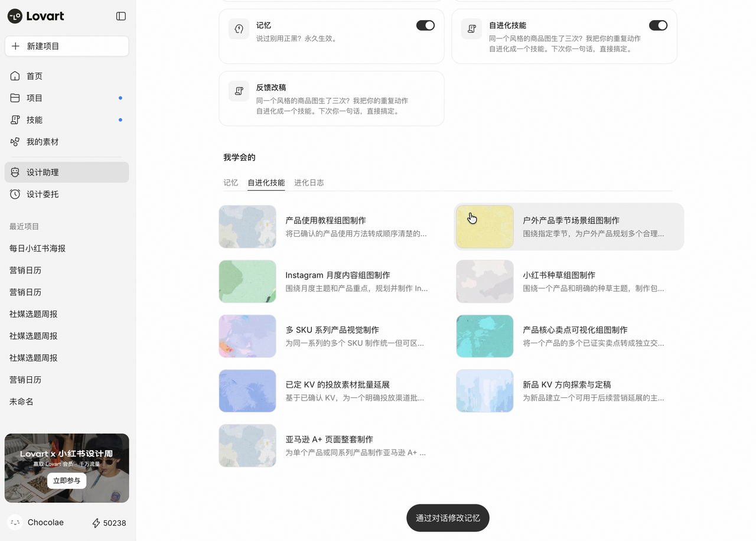This screenshot has height=541, width=756.
Task: Switch to the 记忆 tab under 我学会的
Action: tap(231, 182)
